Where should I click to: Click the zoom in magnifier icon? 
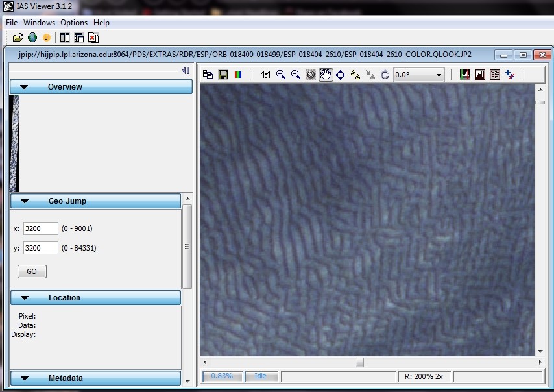point(281,75)
